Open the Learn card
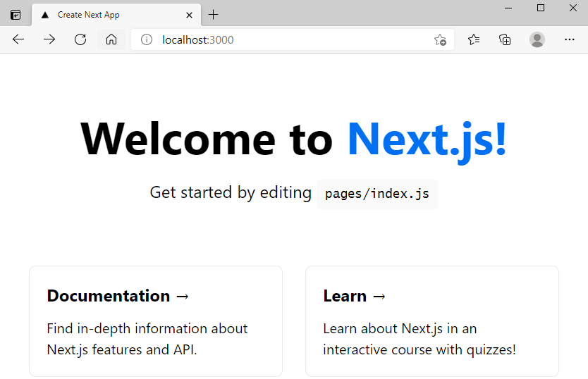The width and height of the screenshot is (588, 379). point(432,321)
